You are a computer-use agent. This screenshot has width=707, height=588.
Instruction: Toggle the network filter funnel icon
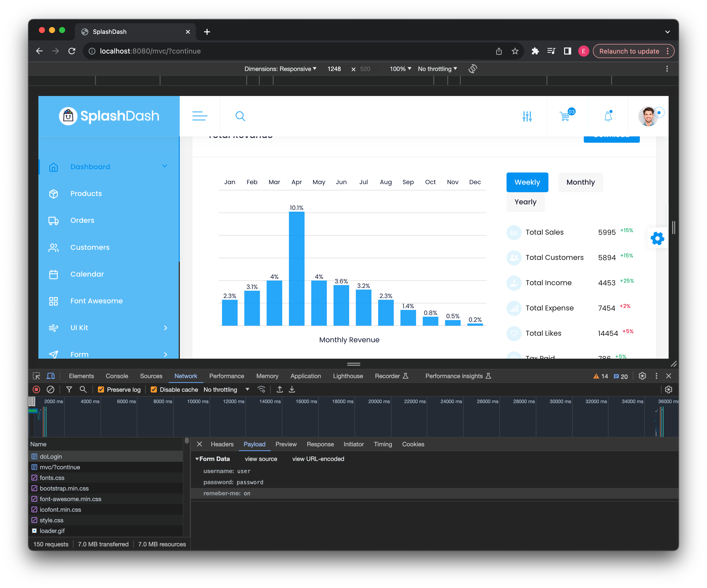point(69,390)
